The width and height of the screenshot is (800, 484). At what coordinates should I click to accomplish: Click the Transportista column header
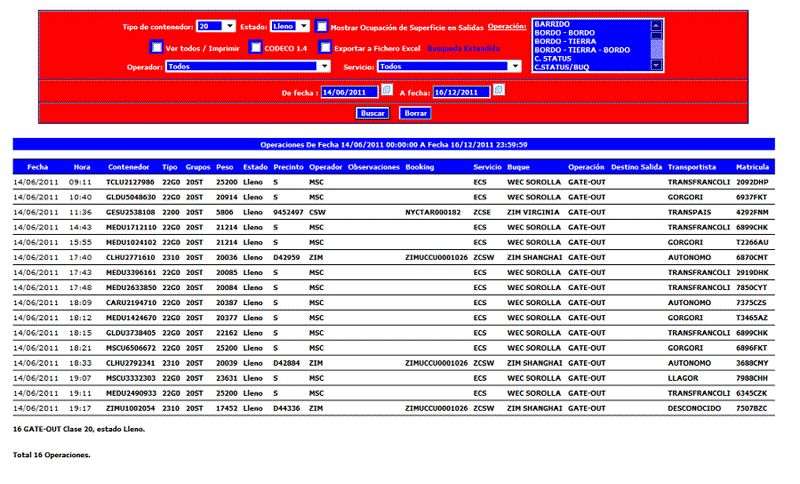[692, 167]
